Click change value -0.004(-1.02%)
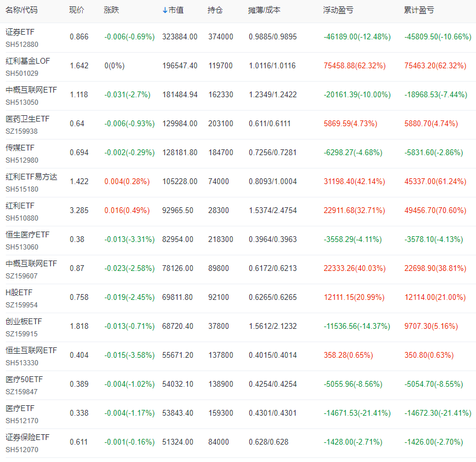 (130, 384)
